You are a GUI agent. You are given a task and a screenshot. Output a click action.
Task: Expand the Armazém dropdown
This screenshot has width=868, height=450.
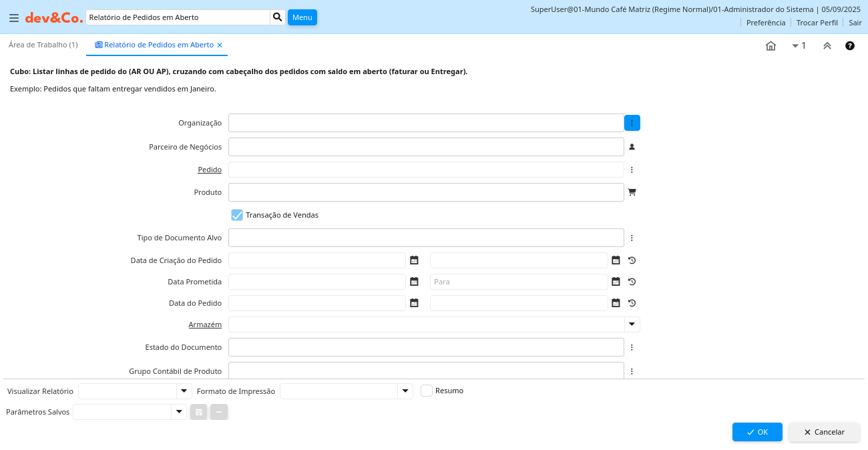[632, 324]
